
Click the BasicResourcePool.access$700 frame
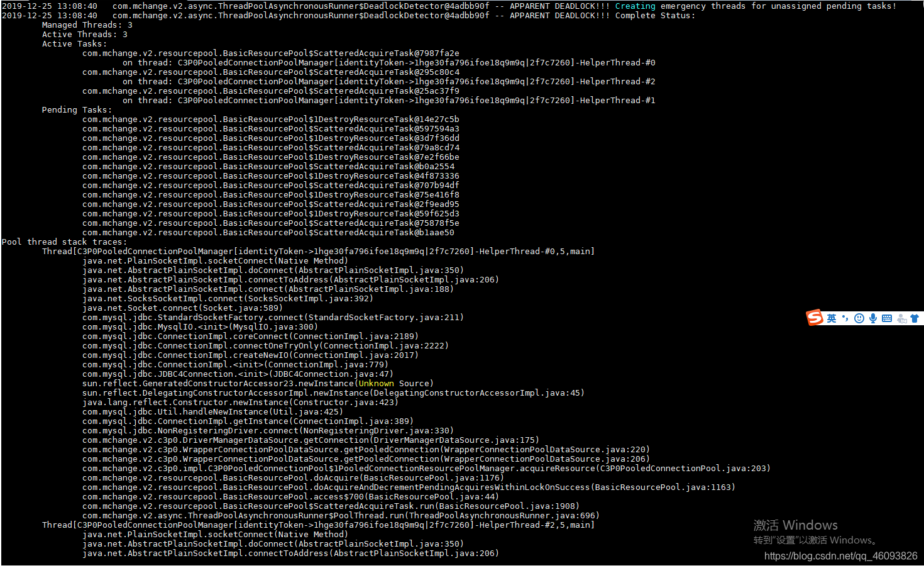[x=290, y=497]
